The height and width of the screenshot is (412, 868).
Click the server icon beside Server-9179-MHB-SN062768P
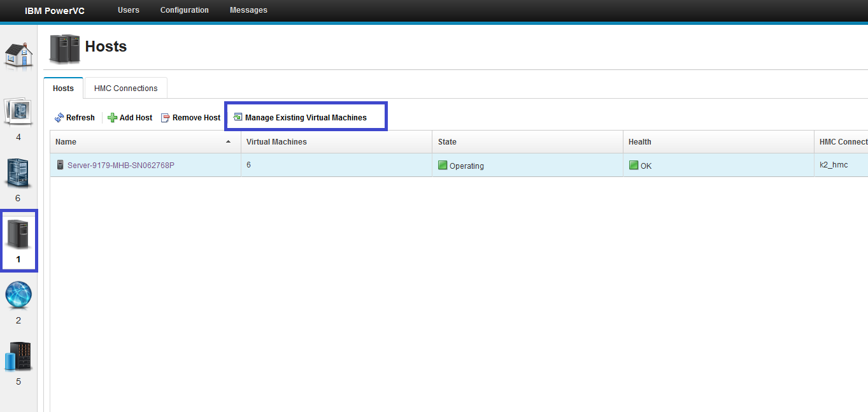point(60,164)
